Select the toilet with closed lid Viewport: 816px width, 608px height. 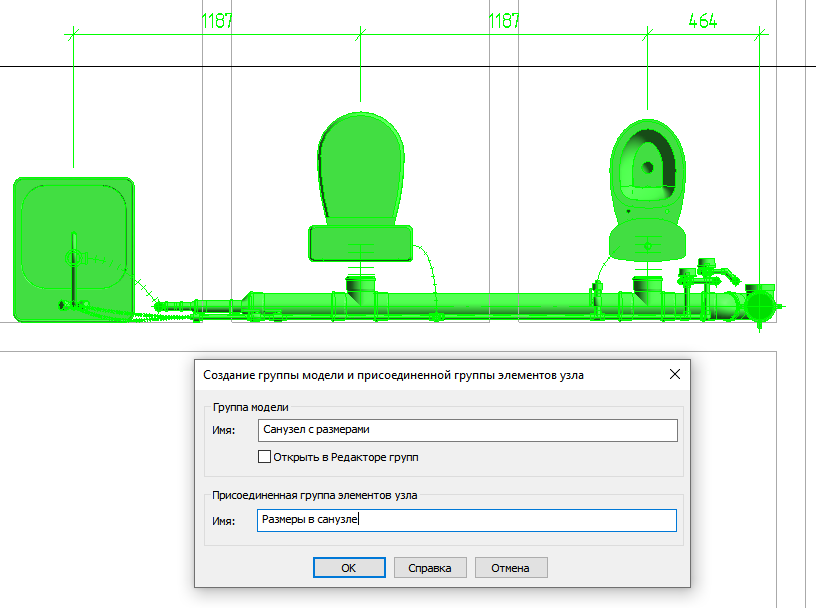coord(361,186)
